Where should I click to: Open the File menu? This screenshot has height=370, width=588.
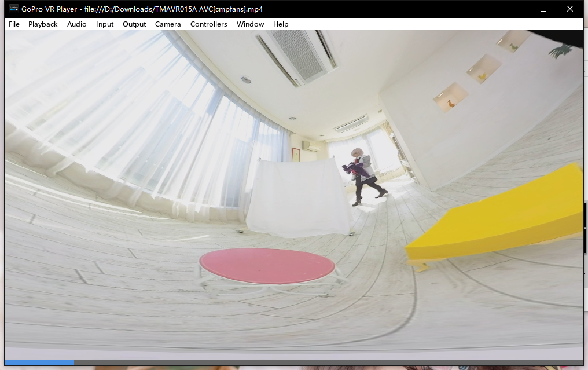(x=14, y=24)
